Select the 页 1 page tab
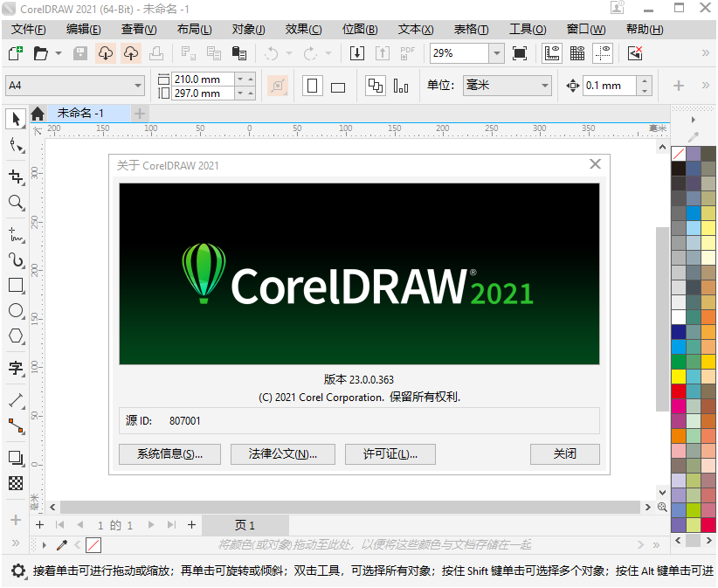 pos(245,525)
